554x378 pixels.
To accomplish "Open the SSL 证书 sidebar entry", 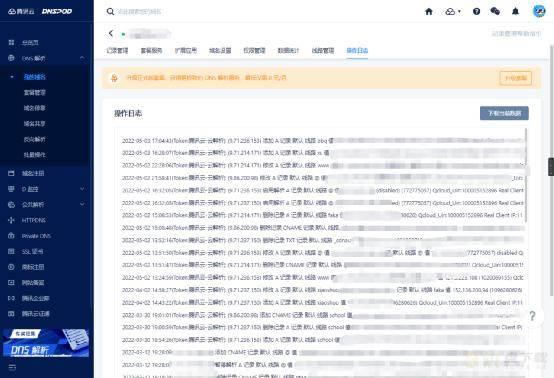I will point(33,251).
